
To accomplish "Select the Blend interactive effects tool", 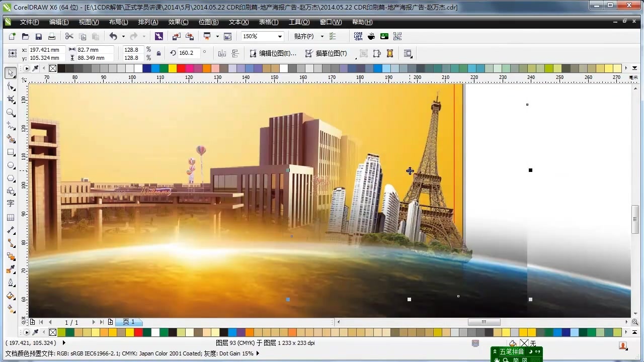I will 11,256.
